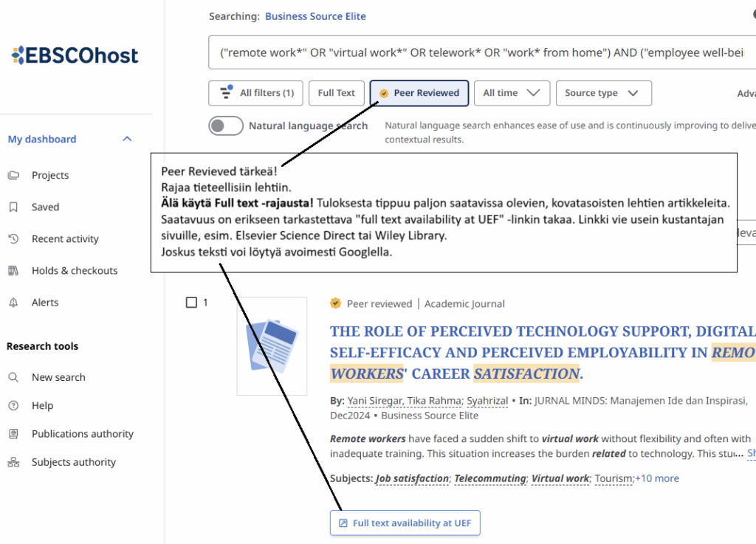Screen dimensions: 756x544
Task: Click the Alerts bell icon
Action: (x=13, y=302)
